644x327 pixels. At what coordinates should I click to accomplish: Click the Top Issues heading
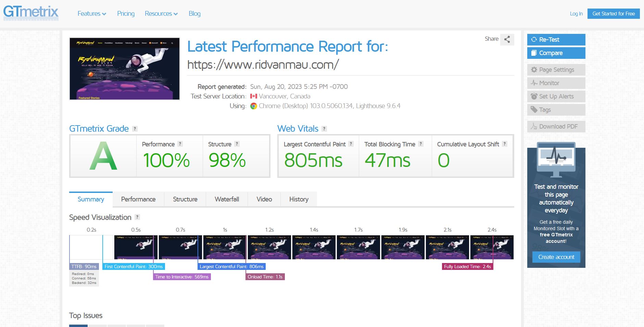tap(86, 315)
